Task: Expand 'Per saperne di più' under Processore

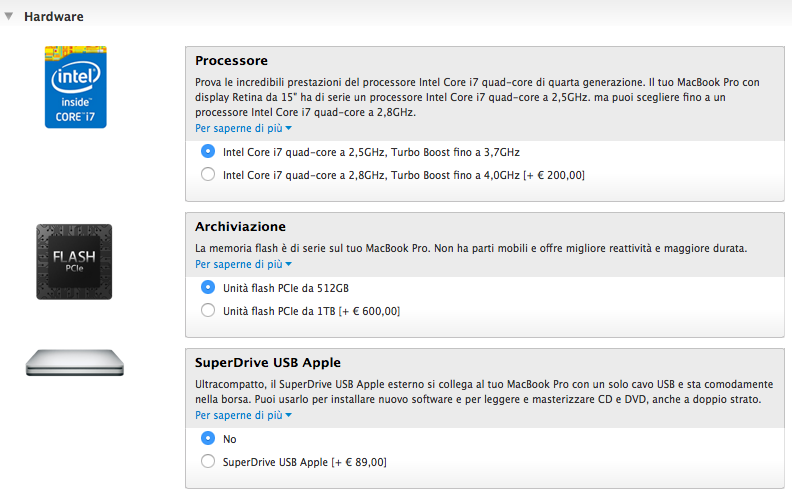Action: tap(243, 128)
